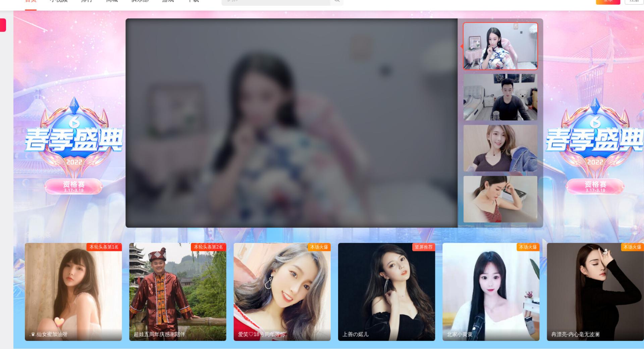Viewport: 644px width, 349px height.
Task: Open the 爱笑♡18号周年等你 streamer card
Action: click(x=282, y=292)
